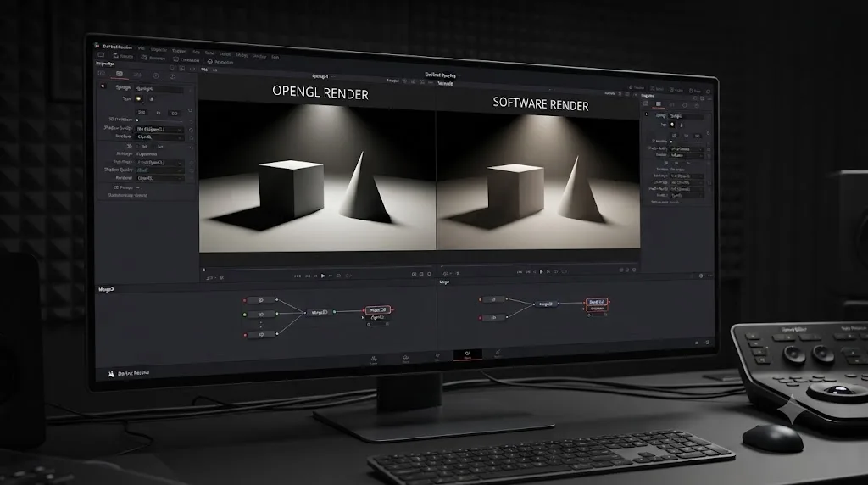Click the name field atop left inspector
Viewport: 868px width, 485px height.
click(159, 88)
